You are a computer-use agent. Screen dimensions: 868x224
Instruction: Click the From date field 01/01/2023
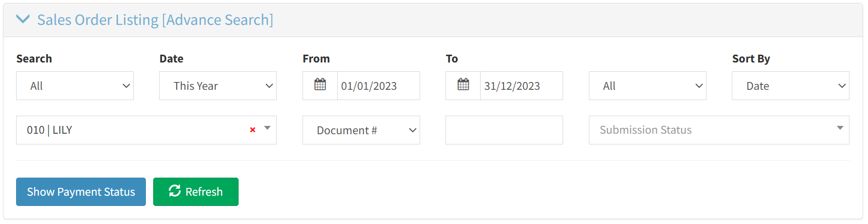(x=378, y=86)
